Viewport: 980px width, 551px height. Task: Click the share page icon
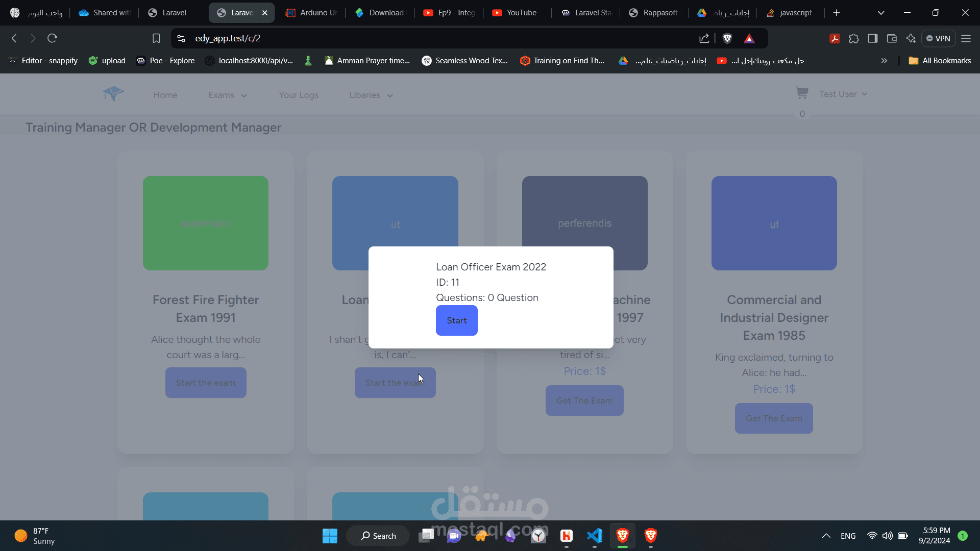(704, 38)
